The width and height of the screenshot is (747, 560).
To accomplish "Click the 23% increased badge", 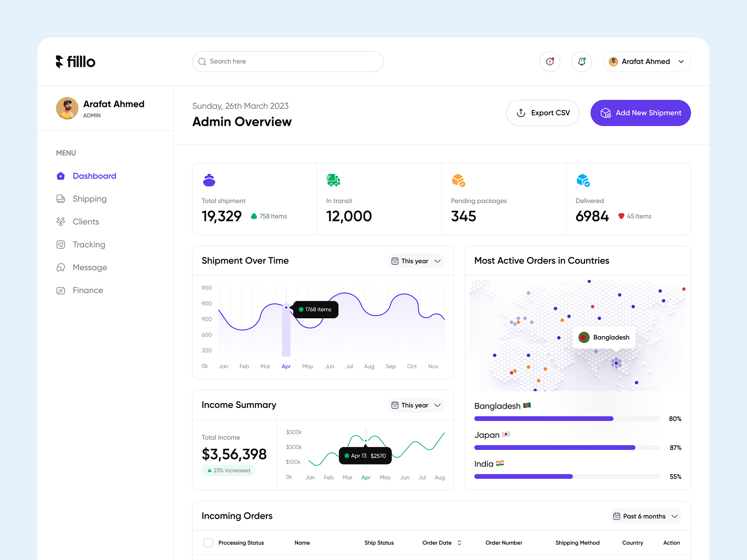I will point(228,470).
